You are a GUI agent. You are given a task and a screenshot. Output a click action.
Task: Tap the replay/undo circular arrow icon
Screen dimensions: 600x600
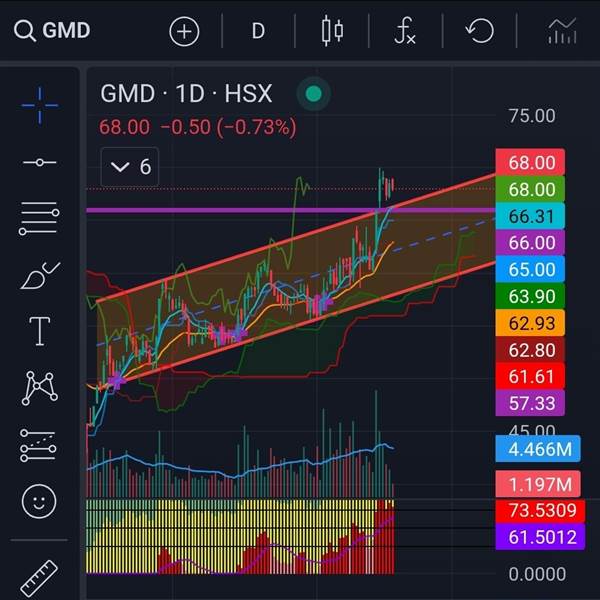[479, 31]
